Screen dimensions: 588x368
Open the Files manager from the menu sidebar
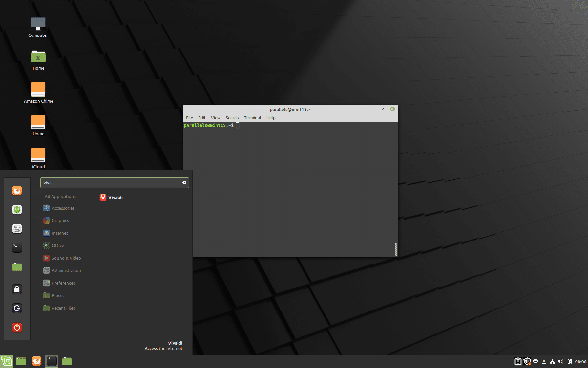[17, 267]
